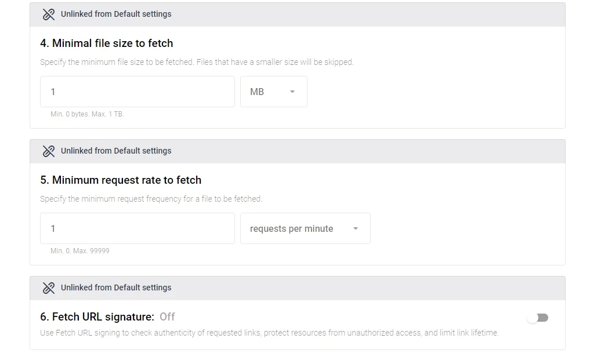Click 'Unlinked from Default settings' above request rate
The width and height of the screenshot is (601, 364).
tap(116, 151)
